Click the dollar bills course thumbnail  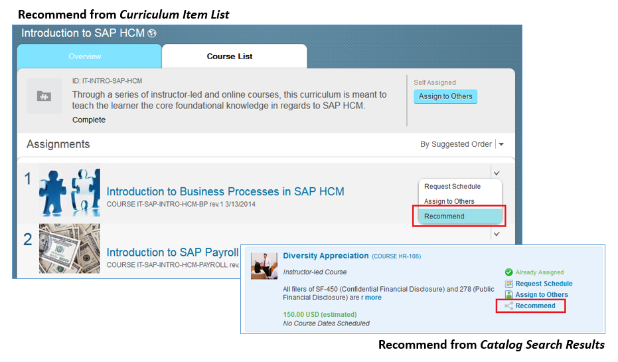(x=69, y=248)
